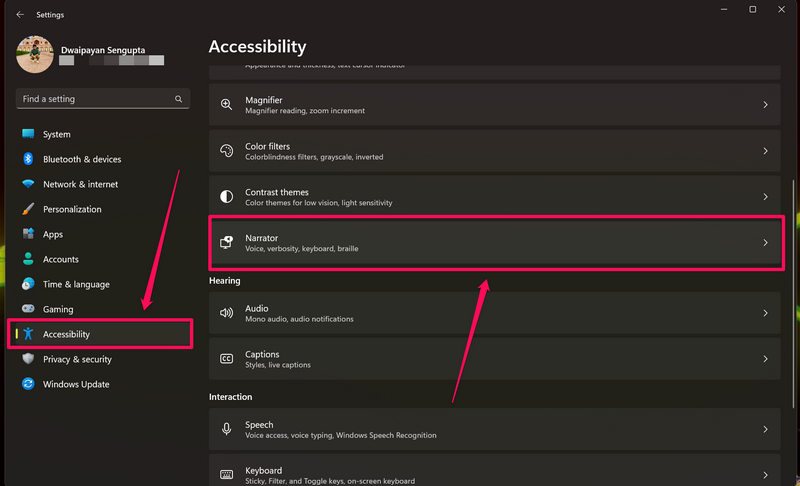Expand the Magnifier settings chevron
Image resolution: width=800 pixels, height=486 pixels.
point(765,105)
